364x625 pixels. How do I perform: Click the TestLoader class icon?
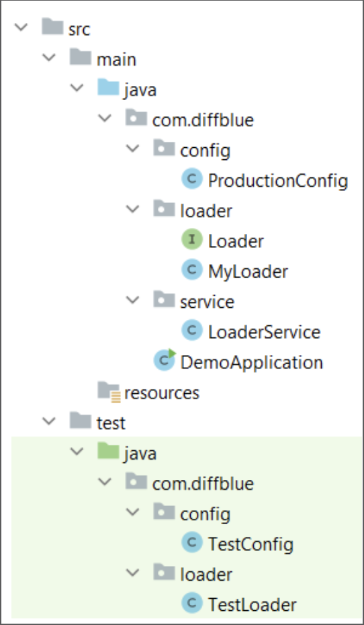tap(192, 603)
